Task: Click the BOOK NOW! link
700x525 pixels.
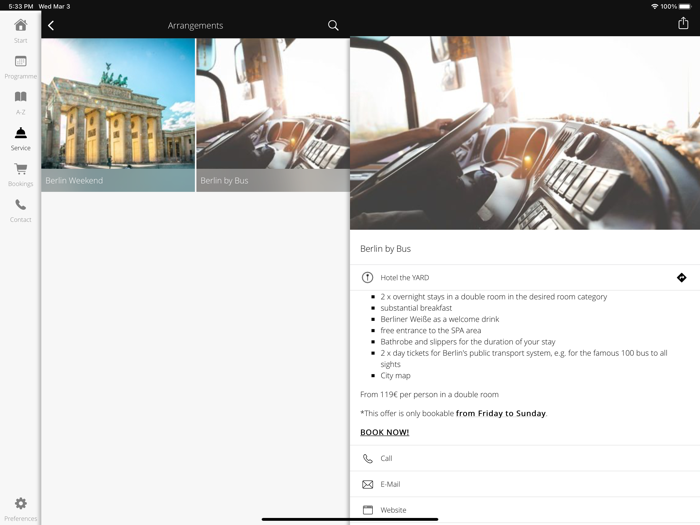Action: [x=384, y=432]
